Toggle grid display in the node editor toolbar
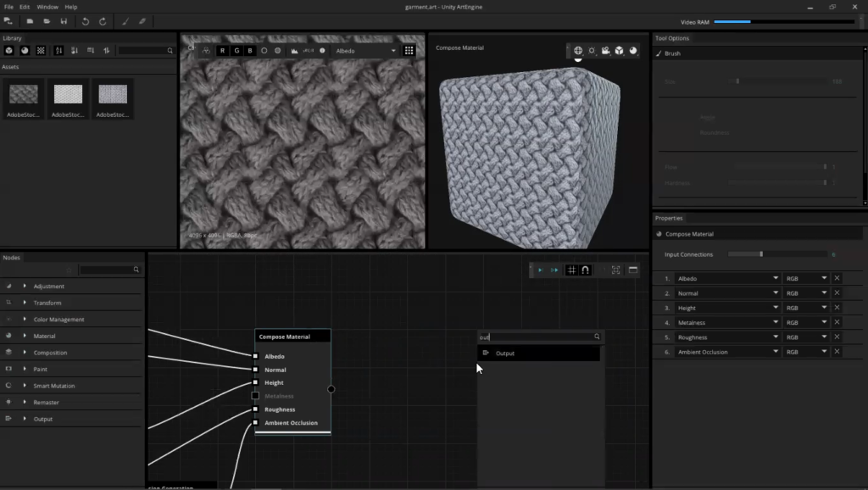868x490 pixels. (x=571, y=269)
